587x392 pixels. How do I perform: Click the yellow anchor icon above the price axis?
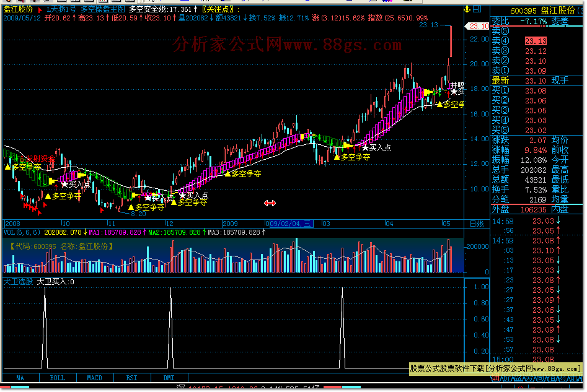467,9
